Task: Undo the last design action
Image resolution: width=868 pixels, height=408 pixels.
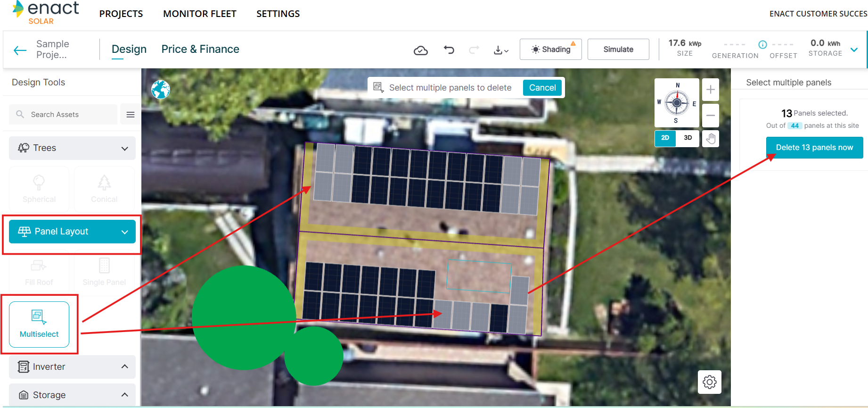Action: (x=449, y=50)
